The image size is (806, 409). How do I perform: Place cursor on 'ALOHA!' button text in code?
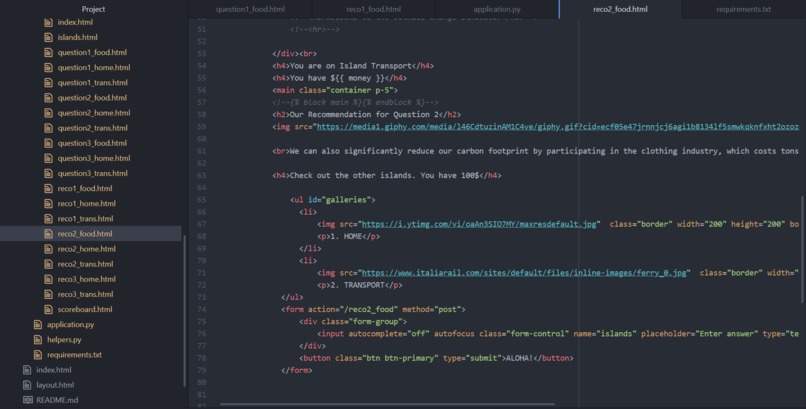coord(520,358)
